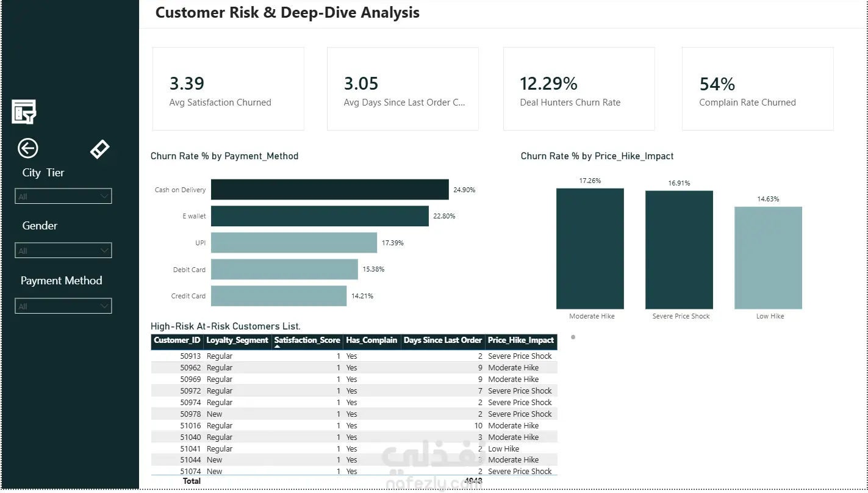Click the eraser clear-filters icon
The width and height of the screenshot is (868, 493).
click(x=100, y=149)
